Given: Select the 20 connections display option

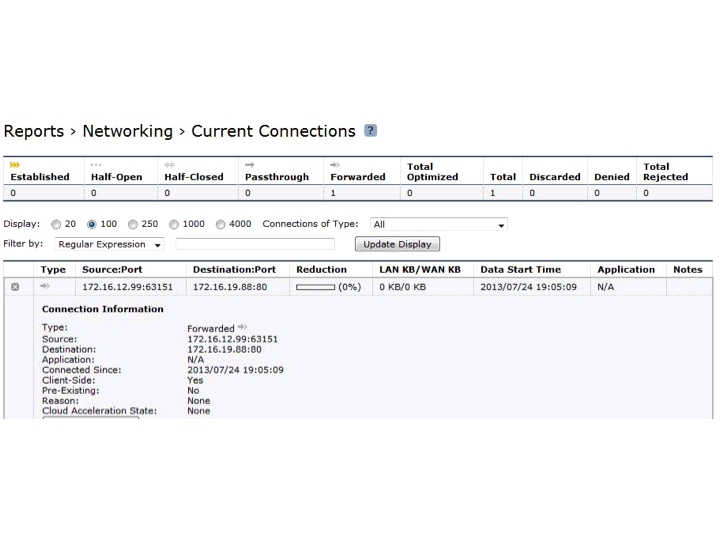Looking at the screenshot, I should point(56,225).
